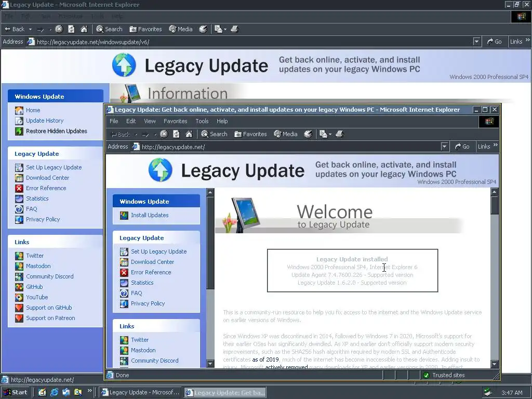Viewport: 532px width, 399px height.
Task: Click Mail icon in front window toolbar
Action: coord(323,134)
